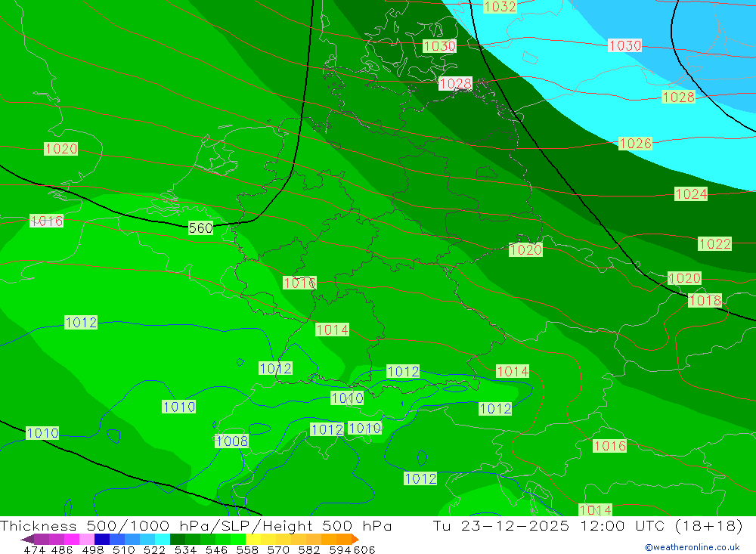Pick the light pink legend swatch

click(x=87, y=539)
